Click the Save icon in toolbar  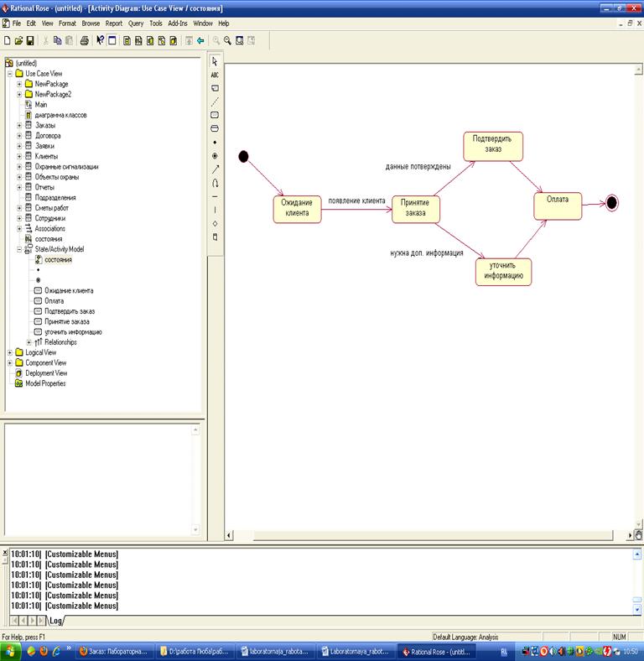(30, 40)
